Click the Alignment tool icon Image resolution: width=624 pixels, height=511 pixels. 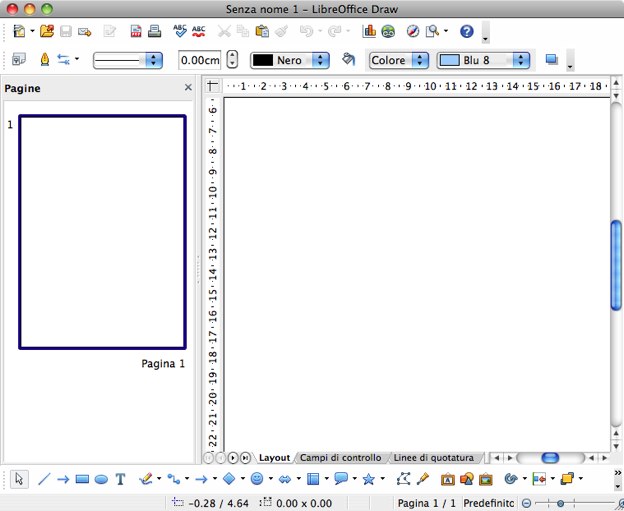pos(539,479)
